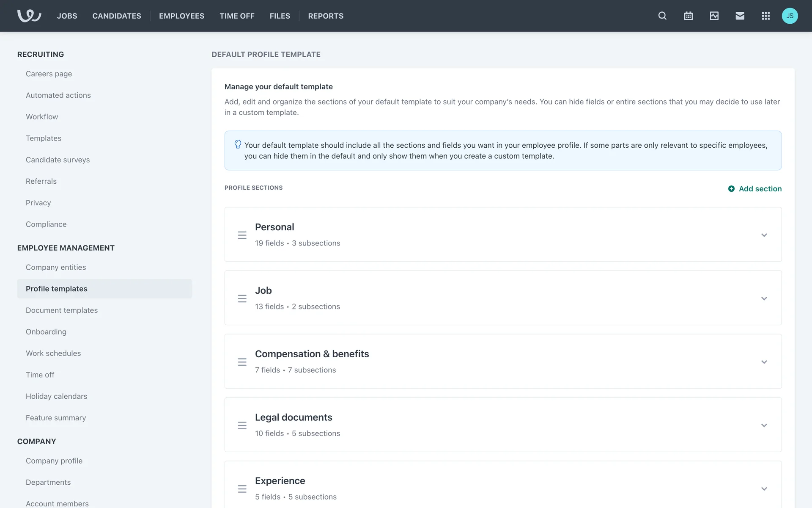The height and width of the screenshot is (508, 812).
Task: Select Careers page in sidebar
Action: 49,74
